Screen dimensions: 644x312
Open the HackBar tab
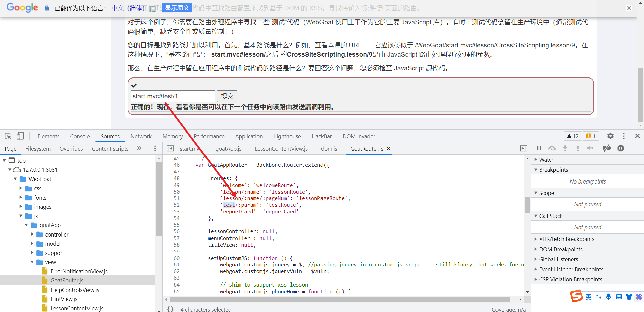321,136
